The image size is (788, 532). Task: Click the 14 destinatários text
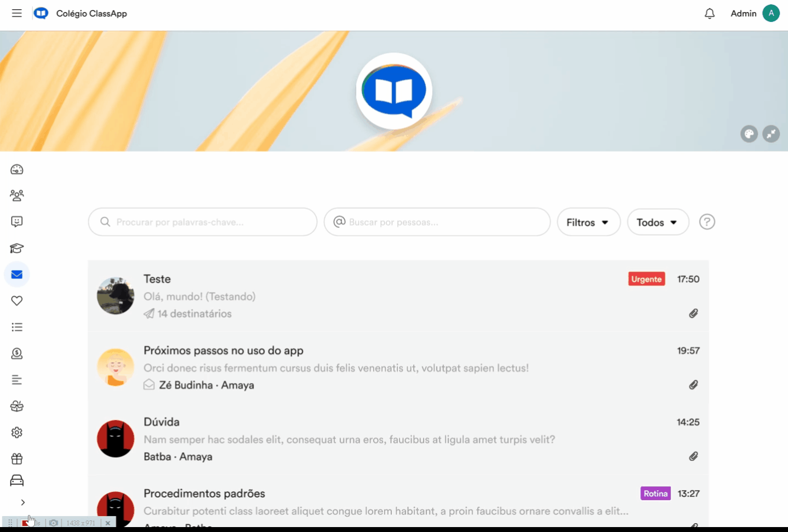pyautogui.click(x=194, y=313)
